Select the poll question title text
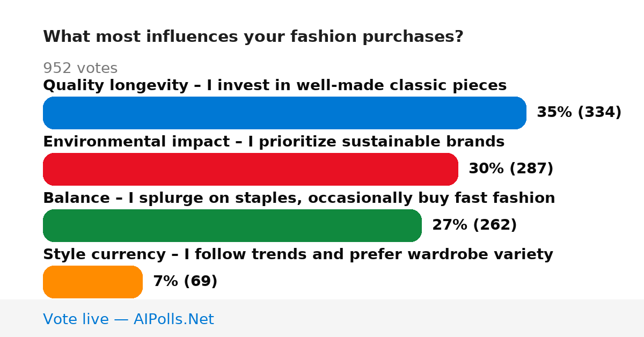Viewport: 644px width, 337px height. 253,37
